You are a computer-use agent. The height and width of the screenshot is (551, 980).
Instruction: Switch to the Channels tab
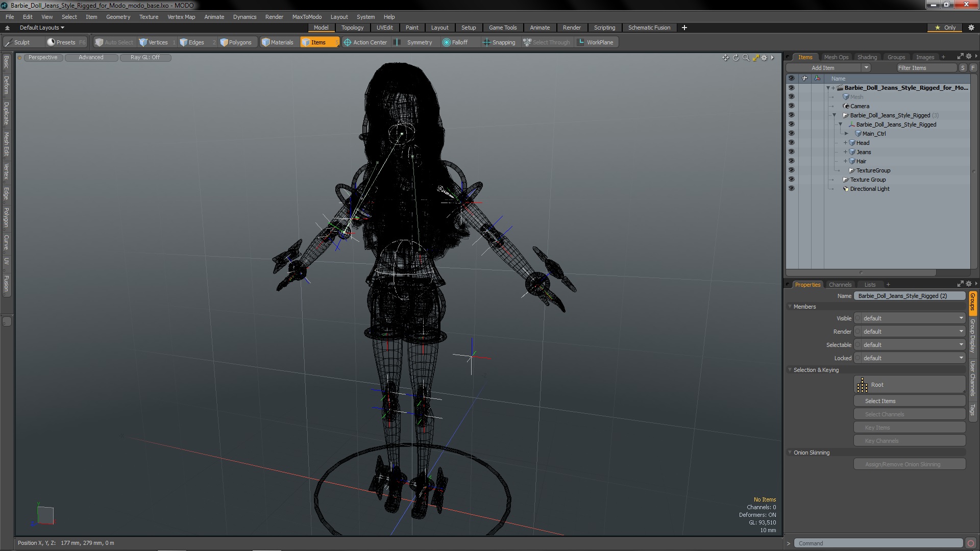(x=840, y=285)
